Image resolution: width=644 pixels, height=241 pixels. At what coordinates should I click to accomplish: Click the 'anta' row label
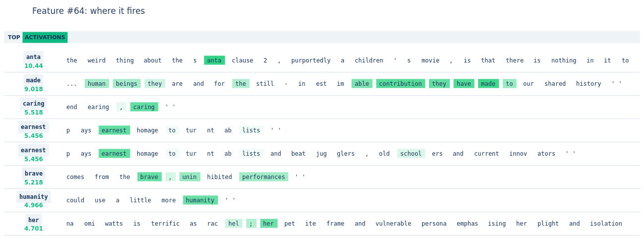(x=34, y=57)
